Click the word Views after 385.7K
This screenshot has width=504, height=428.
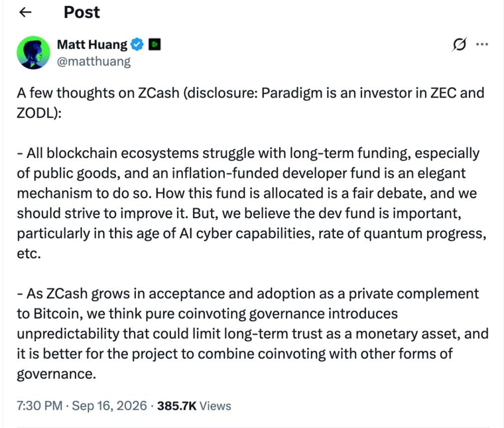[216, 406]
